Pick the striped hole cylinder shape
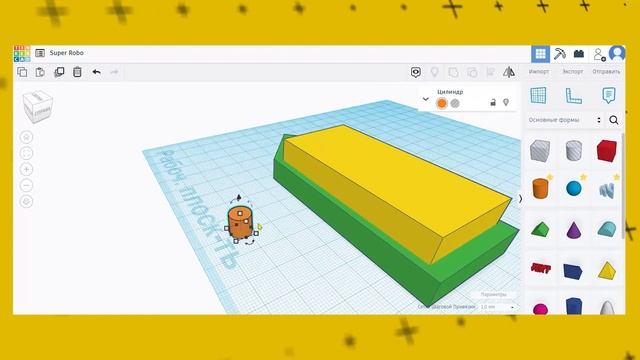Viewport: 640px width, 360px height. [x=573, y=150]
